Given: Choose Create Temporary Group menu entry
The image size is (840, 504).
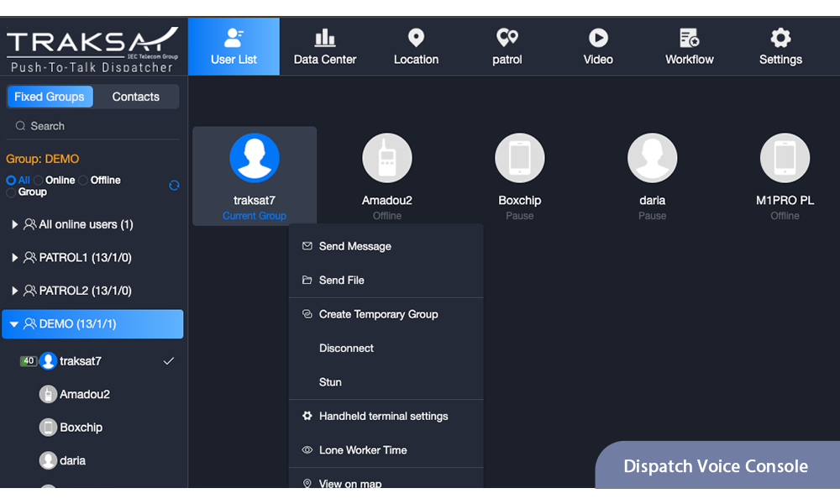Looking at the screenshot, I should pyautogui.click(x=378, y=314).
